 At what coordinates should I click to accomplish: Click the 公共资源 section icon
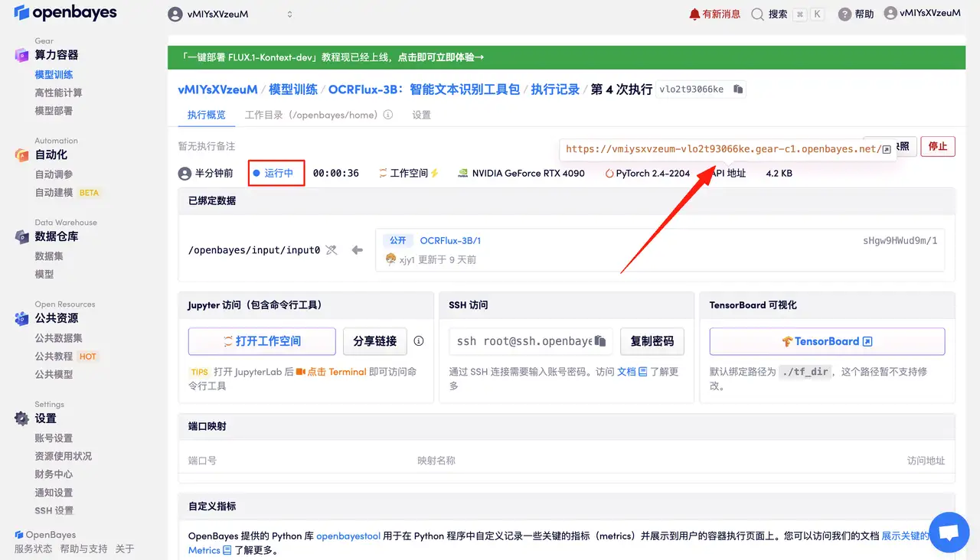(x=21, y=318)
